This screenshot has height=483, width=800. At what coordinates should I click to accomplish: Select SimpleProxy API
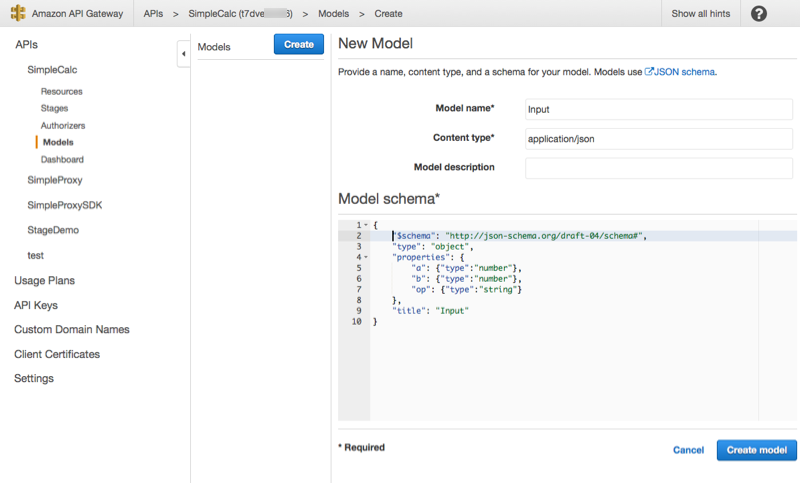(x=55, y=180)
